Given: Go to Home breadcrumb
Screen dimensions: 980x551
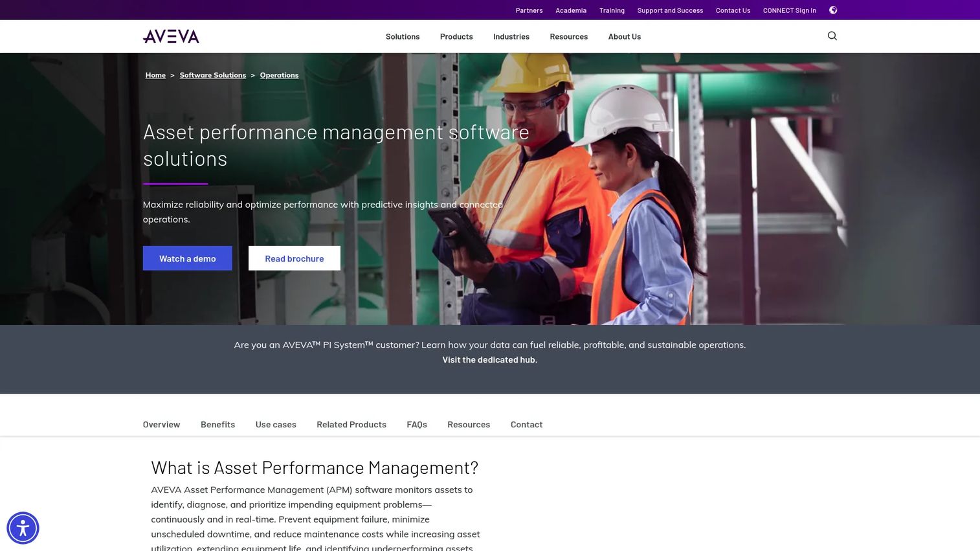Looking at the screenshot, I should (155, 75).
